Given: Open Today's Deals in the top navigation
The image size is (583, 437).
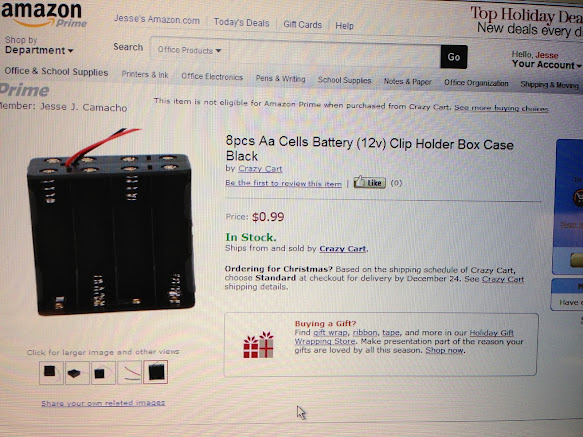Looking at the screenshot, I should [x=241, y=23].
